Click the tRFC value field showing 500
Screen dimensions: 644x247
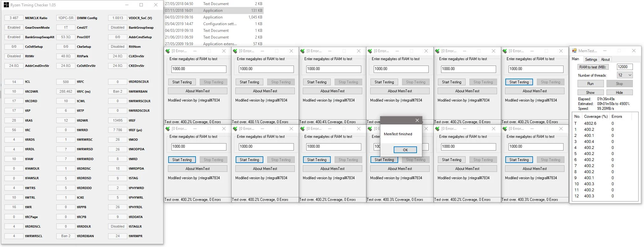point(66,82)
